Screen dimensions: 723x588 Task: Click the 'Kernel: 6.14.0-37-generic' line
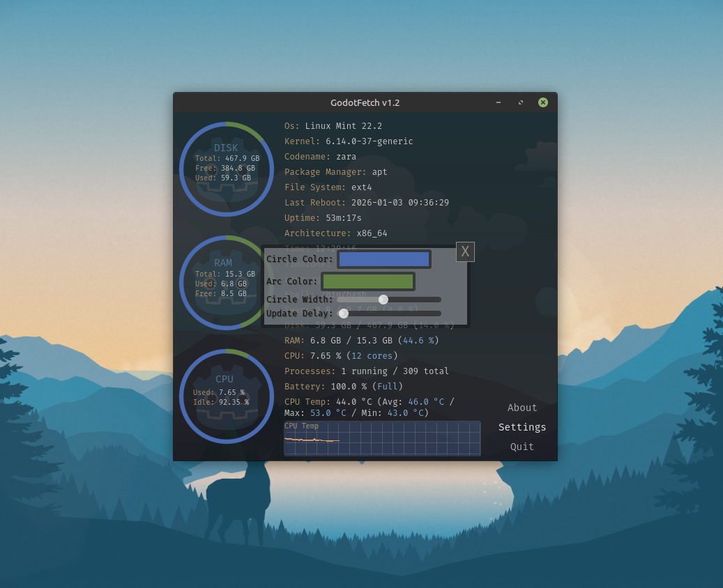(349, 141)
